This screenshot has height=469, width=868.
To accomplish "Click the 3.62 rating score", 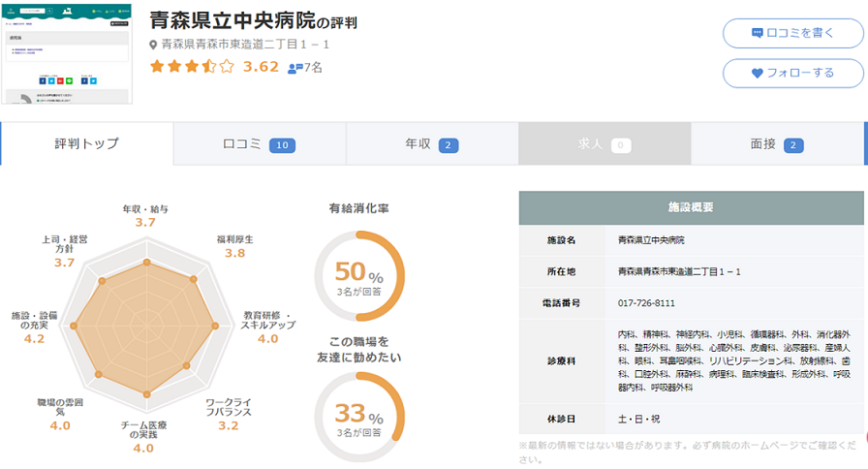I will [x=261, y=67].
